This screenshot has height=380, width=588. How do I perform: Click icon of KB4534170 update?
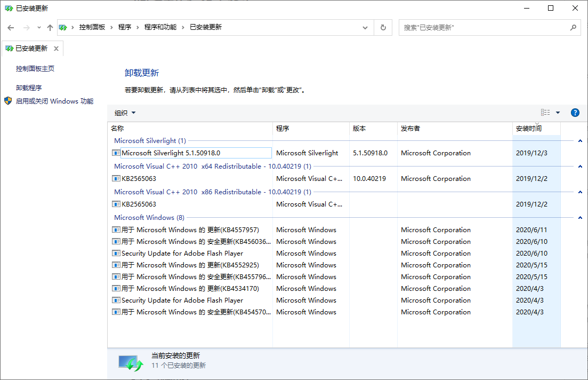pos(116,288)
